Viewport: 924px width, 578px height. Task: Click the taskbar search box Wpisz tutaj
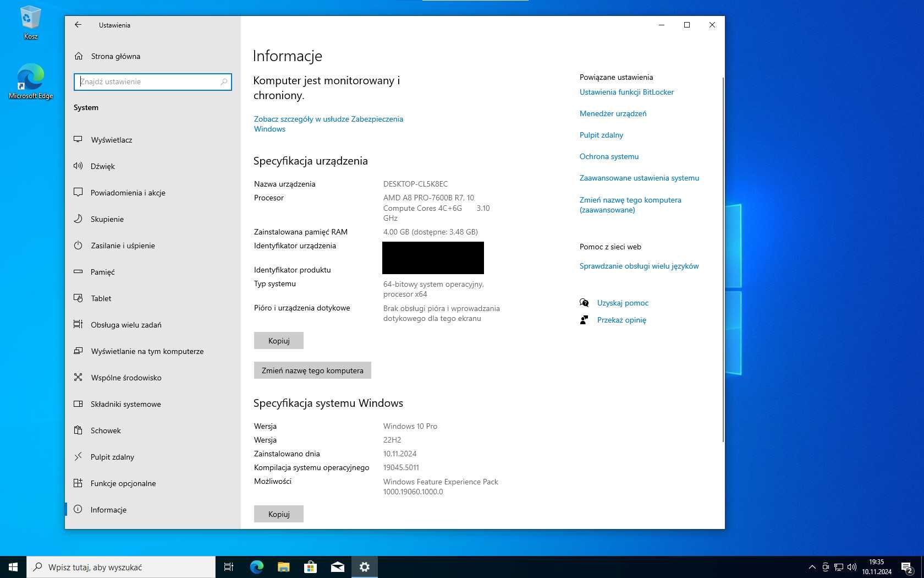pyautogui.click(x=121, y=567)
